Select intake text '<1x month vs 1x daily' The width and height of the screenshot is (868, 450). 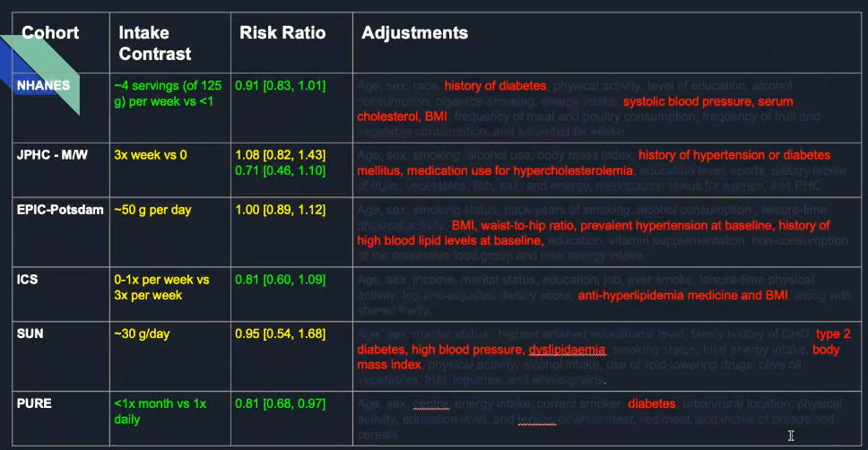[x=160, y=411]
